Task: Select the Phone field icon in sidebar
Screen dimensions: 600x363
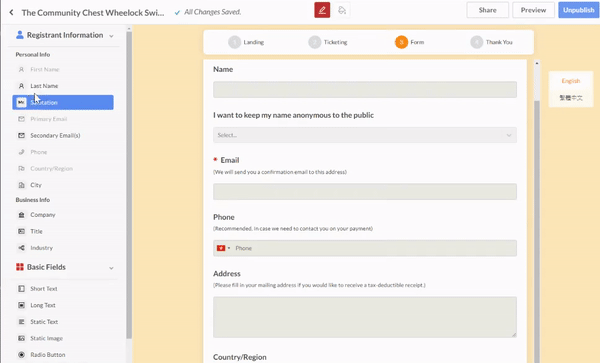Action: tap(21, 152)
